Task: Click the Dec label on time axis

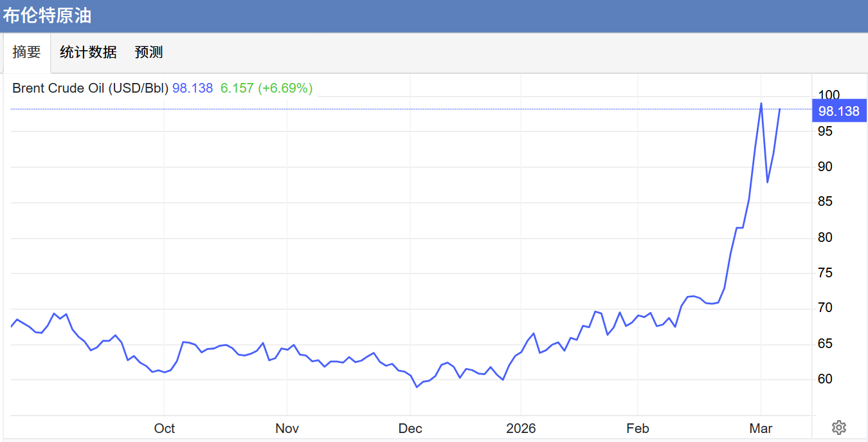Action: 410,428
